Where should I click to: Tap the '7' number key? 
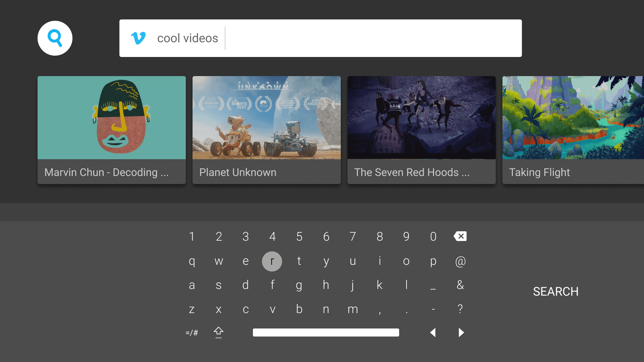pos(353,237)
